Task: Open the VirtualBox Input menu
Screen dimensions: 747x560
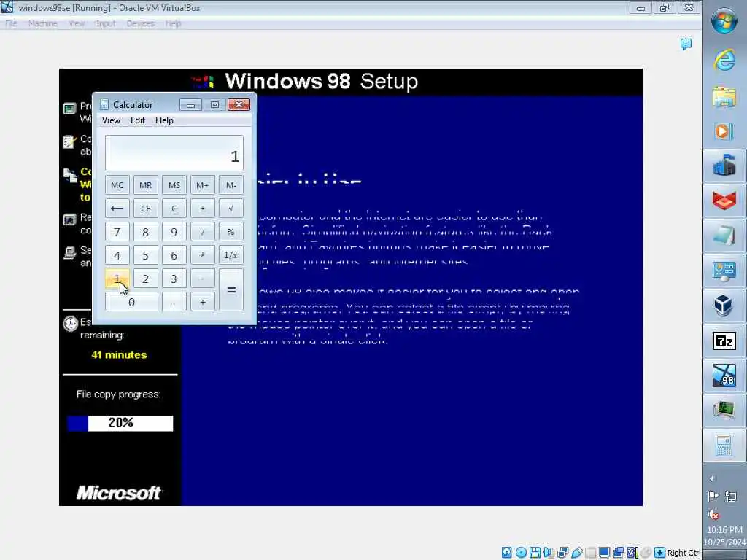Action: point(106,23)
